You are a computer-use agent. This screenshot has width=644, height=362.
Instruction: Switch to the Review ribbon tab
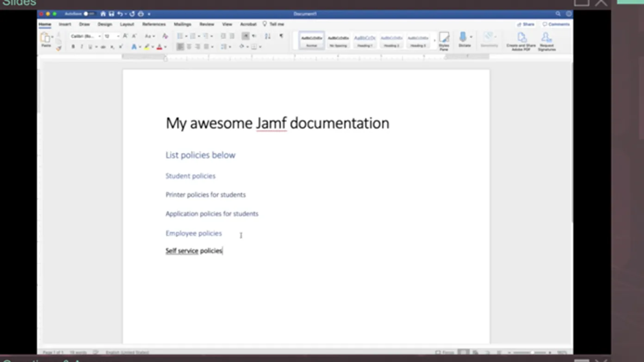coord(207,24)
